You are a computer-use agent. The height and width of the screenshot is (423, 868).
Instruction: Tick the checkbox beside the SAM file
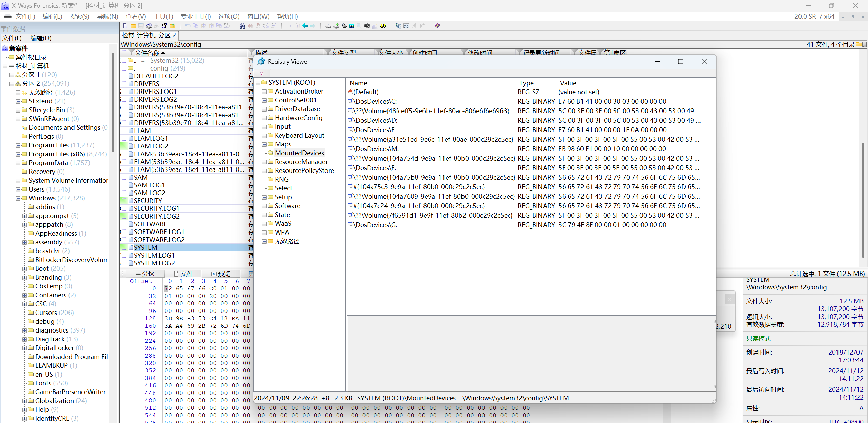click(x=124, y=177)
